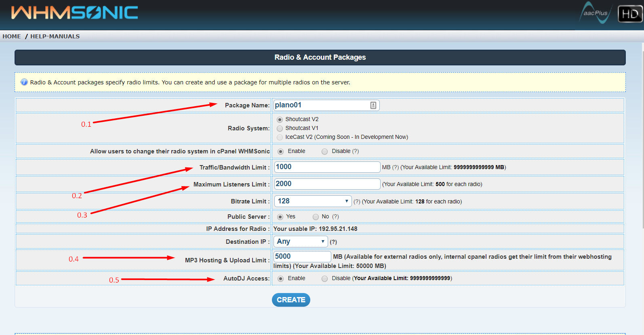The height and width of the screenshot is (335, 644).
Task: Click the Maximum Listeners Limit input field
Action: pyautogui.click(x=327, y=184)
